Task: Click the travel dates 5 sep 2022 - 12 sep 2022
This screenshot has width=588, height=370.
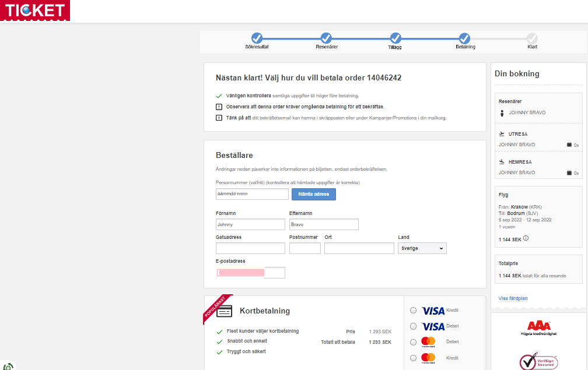Action: [x=525, y=220]
